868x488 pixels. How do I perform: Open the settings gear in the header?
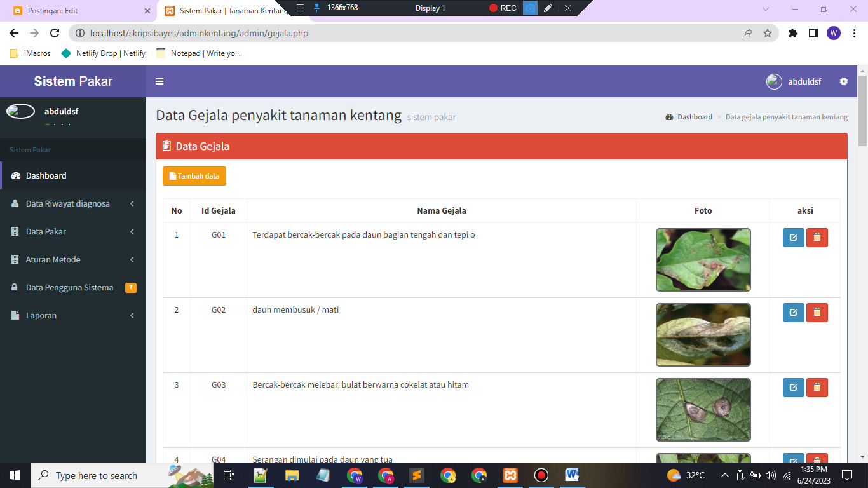click(844, 81)
